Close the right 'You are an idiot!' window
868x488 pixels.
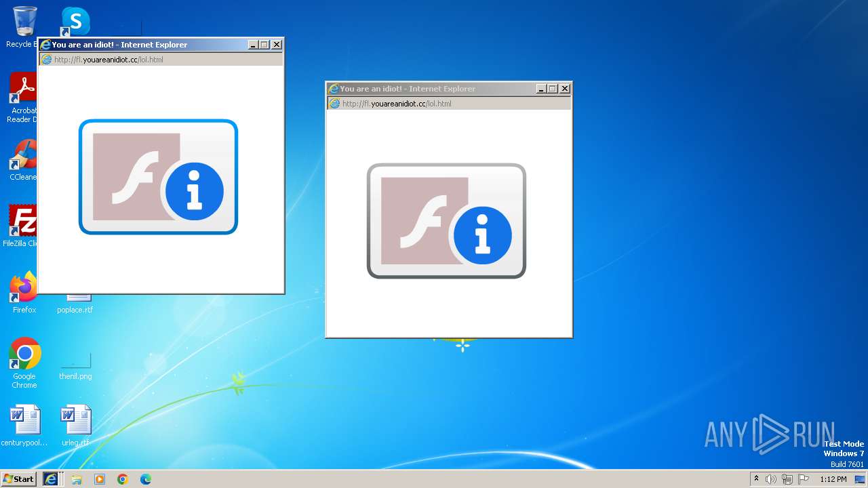pyautogui.click(x=565, y=89)
